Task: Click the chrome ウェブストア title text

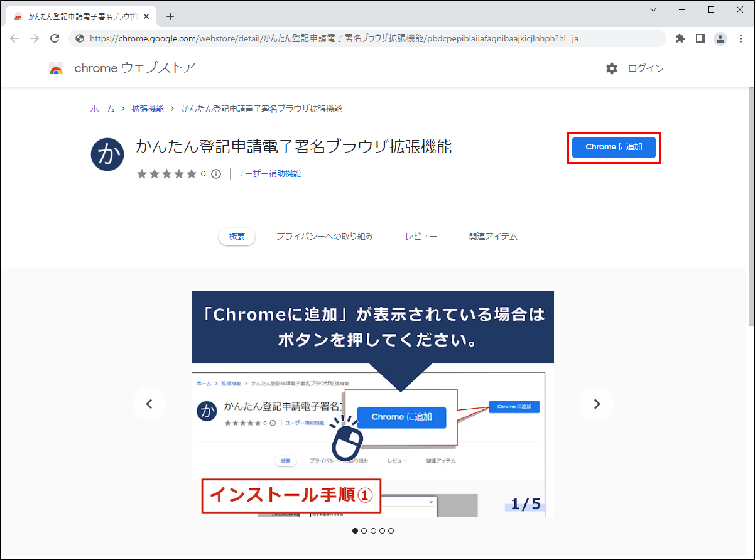Action: click(135, 68)
